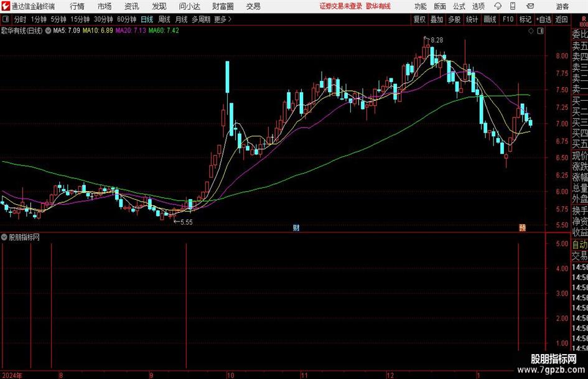Click the 8.28 high price label

(437, 40)
